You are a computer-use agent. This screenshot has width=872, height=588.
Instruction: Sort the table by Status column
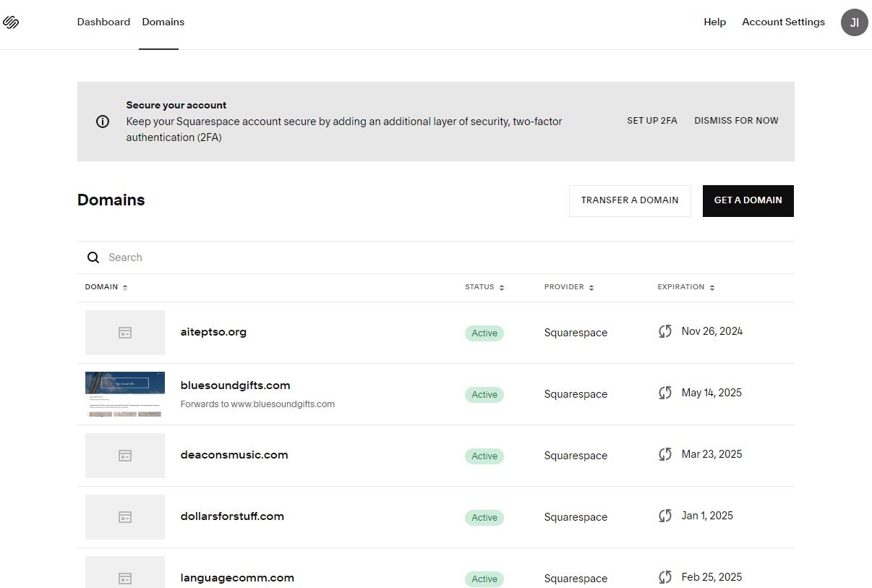pyautogui.click(x=484, y=287)
